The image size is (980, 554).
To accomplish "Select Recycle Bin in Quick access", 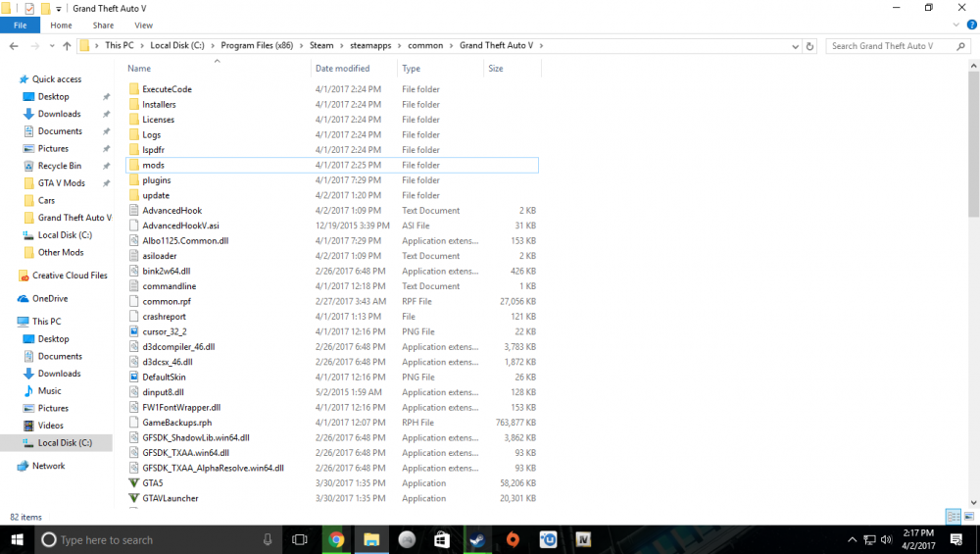I will tap(60, 166).
